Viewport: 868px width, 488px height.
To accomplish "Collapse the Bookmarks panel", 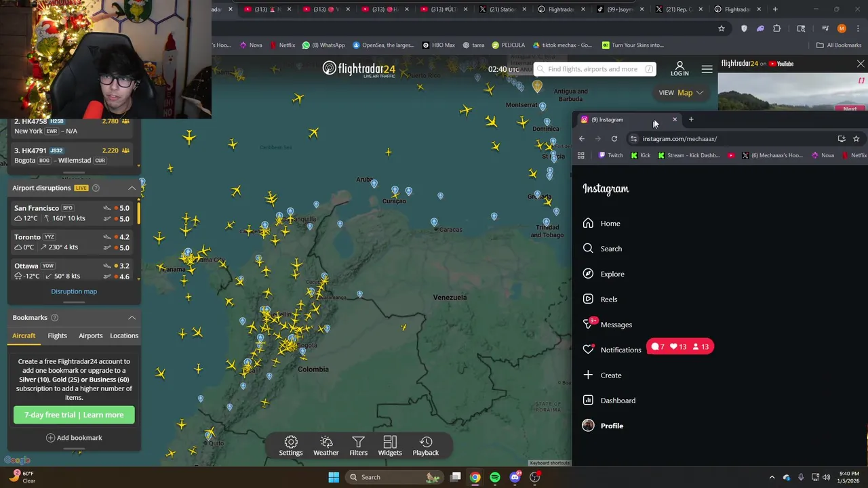I will [132, 317].
